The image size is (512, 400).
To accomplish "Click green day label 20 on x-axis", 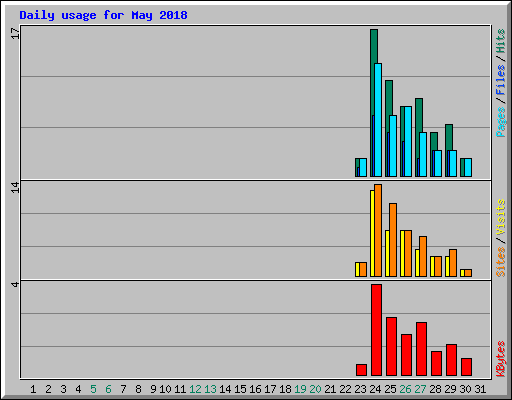I will click(315, 389).
